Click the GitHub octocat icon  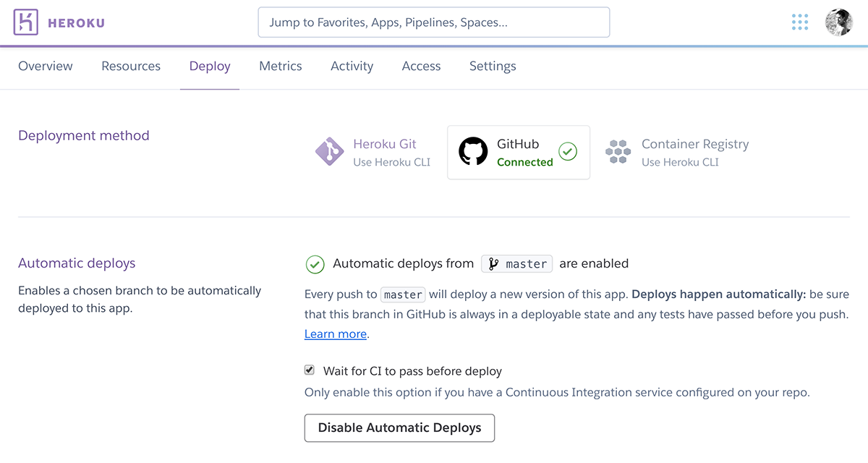[x=473, y=152]
